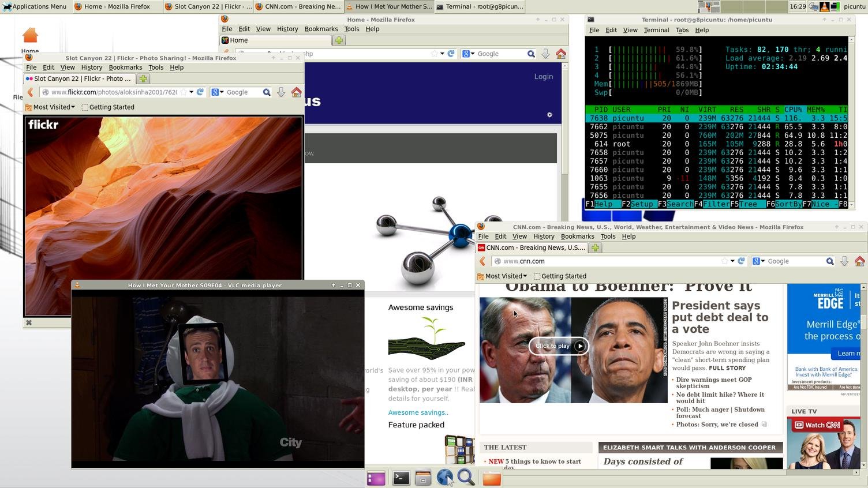Open History menu in CNN window
Image resolution: width=868 pixels, height=488 pixels.
click(544, 237)
